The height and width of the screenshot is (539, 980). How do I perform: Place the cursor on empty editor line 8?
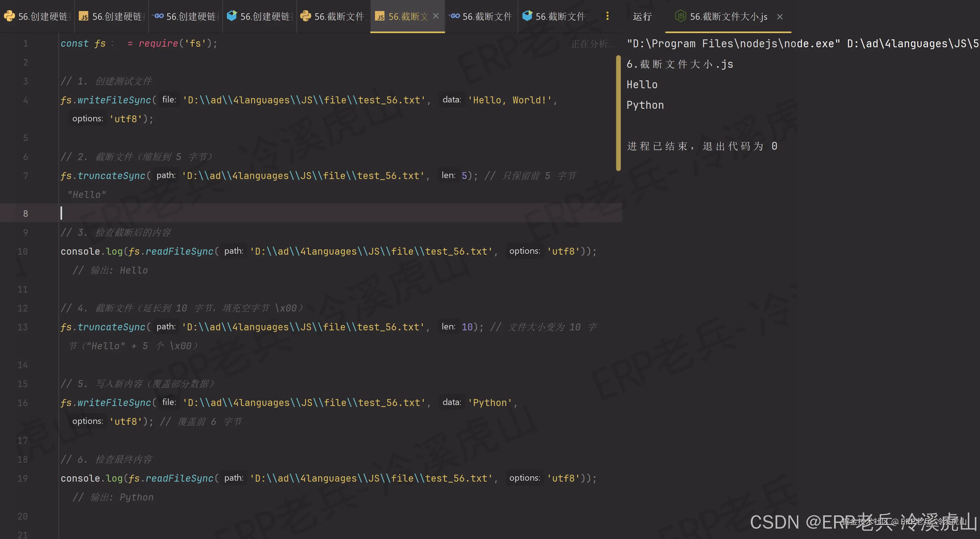341,213
